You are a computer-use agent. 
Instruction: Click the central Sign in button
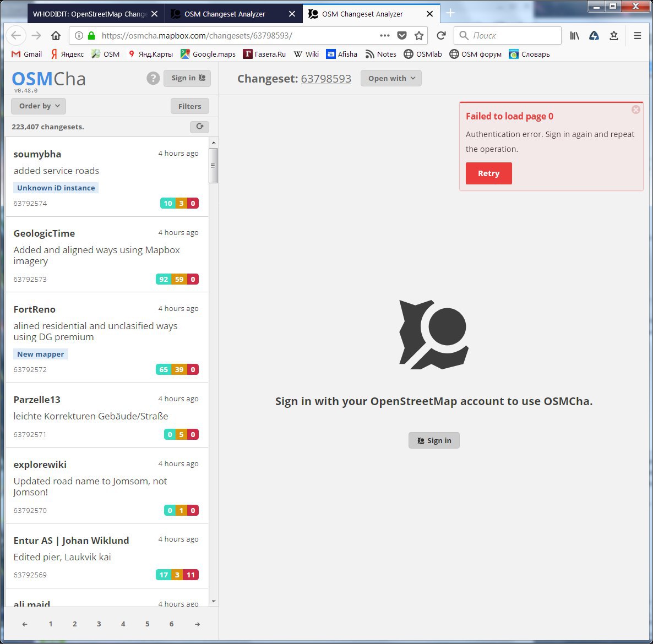tap(434, 440)
